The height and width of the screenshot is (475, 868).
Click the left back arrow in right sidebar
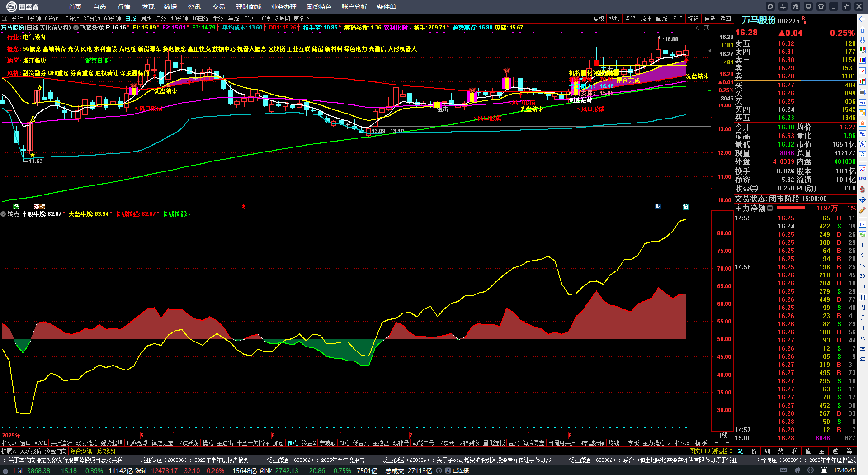point(863,19)
